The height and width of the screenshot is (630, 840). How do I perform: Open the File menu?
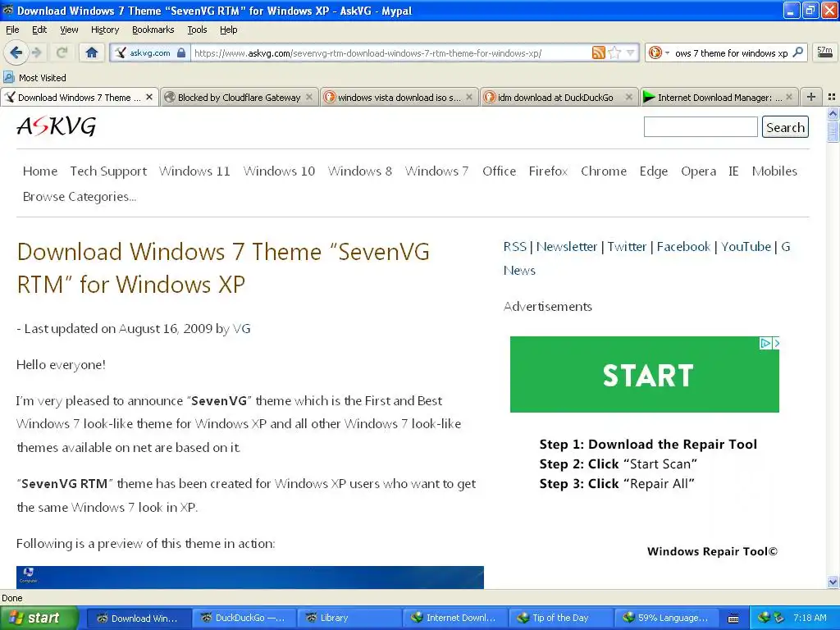[x=12, y=30]
